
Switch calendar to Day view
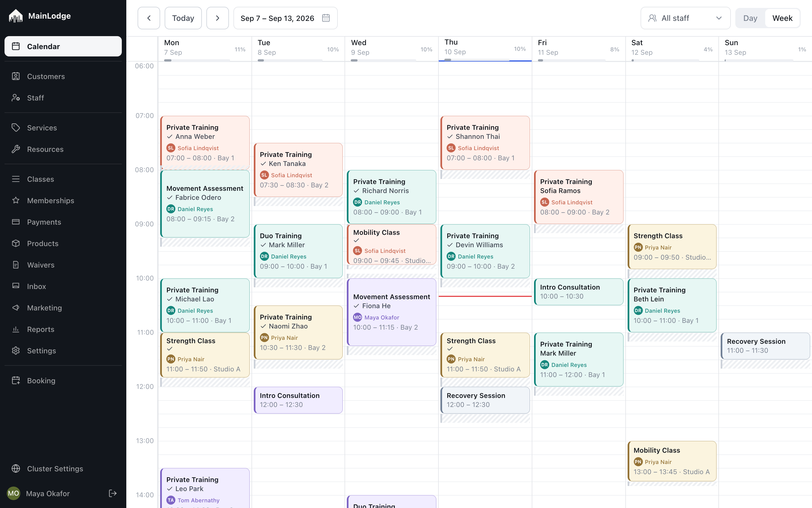[750, 18]
